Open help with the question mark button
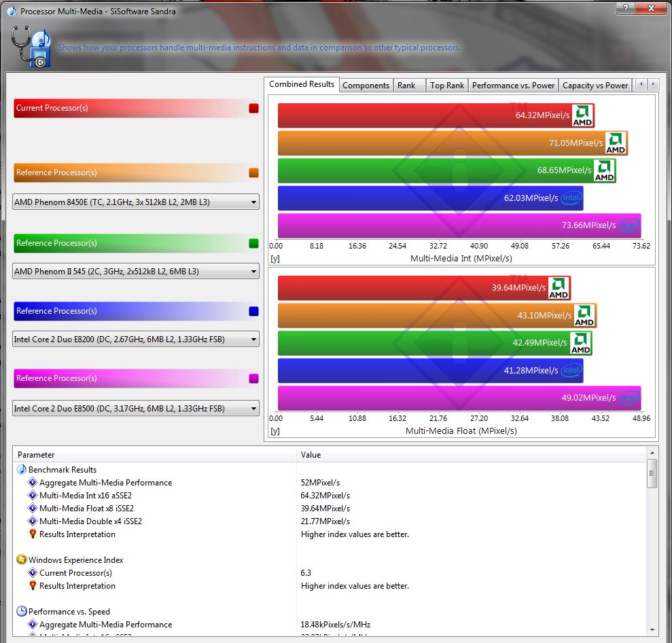 [626, 8]
